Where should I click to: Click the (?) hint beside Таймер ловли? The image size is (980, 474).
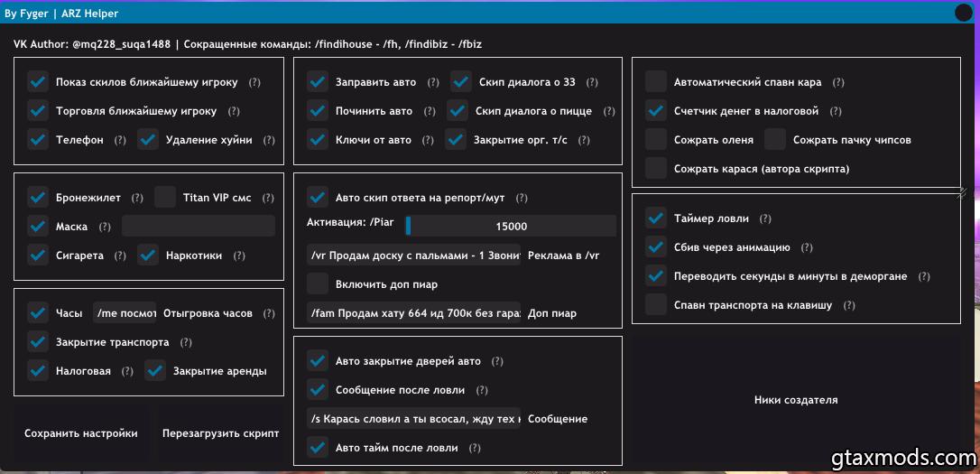pos(765,219)
